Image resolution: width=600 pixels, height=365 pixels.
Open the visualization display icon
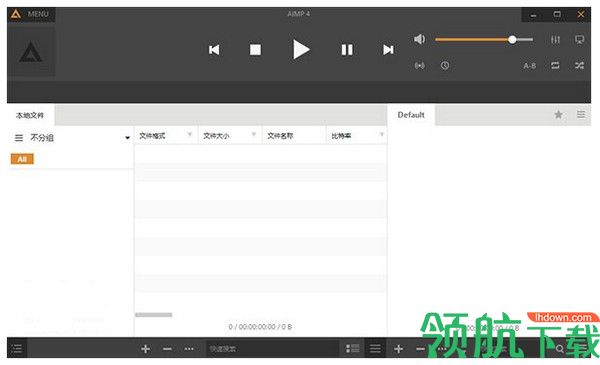click(x=580, y=39)
